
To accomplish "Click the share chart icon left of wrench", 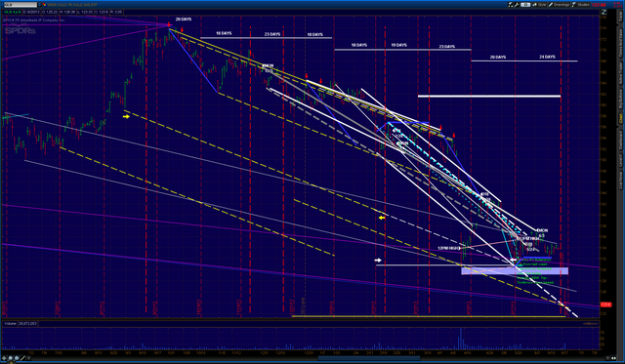I will (x=510, y=5).
